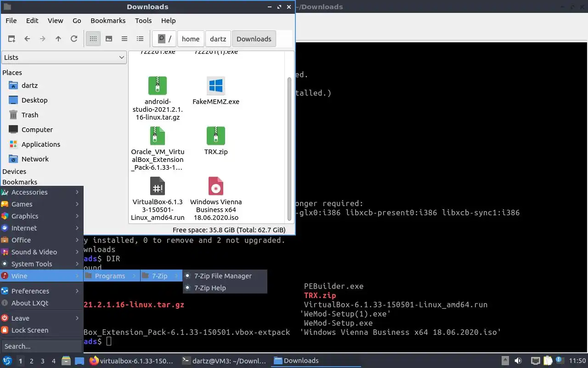Switch to compact list view
Screen dimensions: 588x368
[x=124, y=39]
